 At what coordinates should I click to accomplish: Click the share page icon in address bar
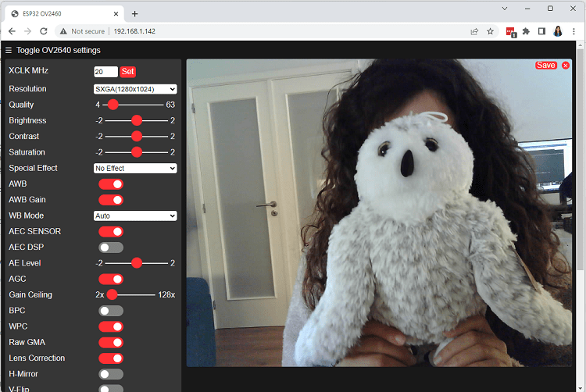473,31
